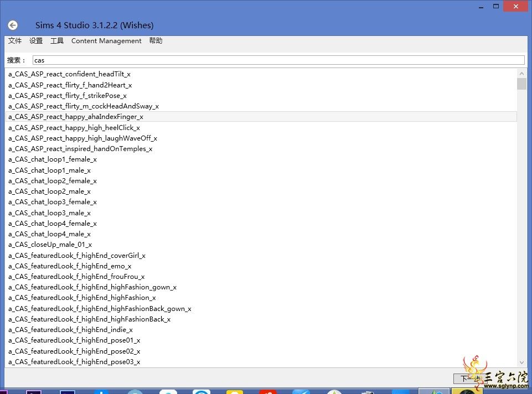Select a_CAS_featuredLook_f_highEnd_highFashion_x
The width and height of the screenshot is (532, 394).
[261, 297]
